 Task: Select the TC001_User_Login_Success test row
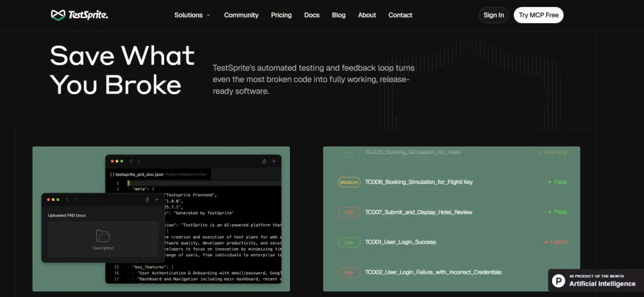click(x=400, y=242)
